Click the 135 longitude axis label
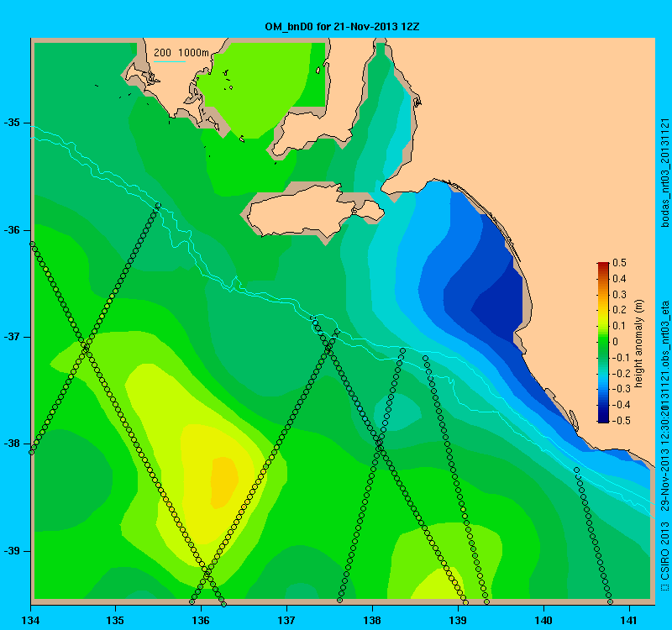Screen dimensions: 672x630 pyautogui.click(x=115, y=620)
